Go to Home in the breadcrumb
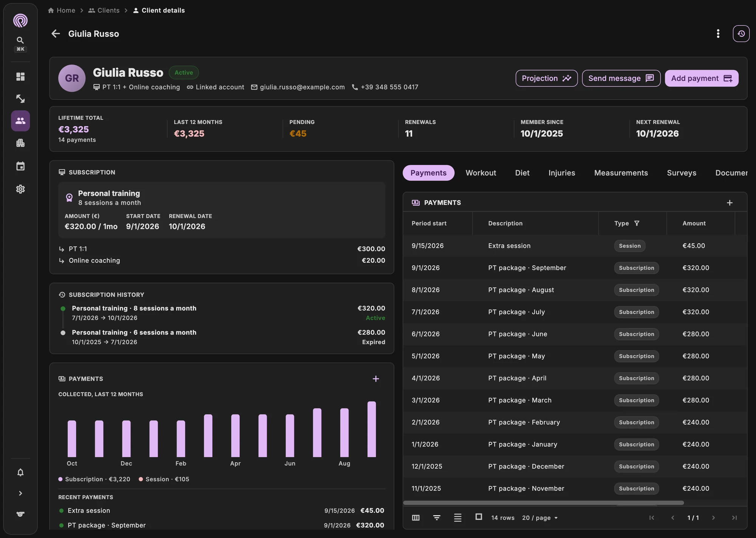This screenshot has height=538, width=756. click(x=62, y=10)
